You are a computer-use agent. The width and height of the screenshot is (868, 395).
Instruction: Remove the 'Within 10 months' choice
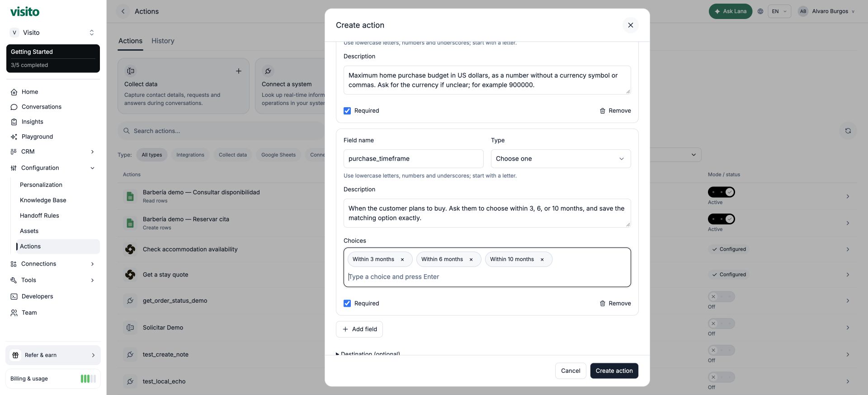[542, 260]
